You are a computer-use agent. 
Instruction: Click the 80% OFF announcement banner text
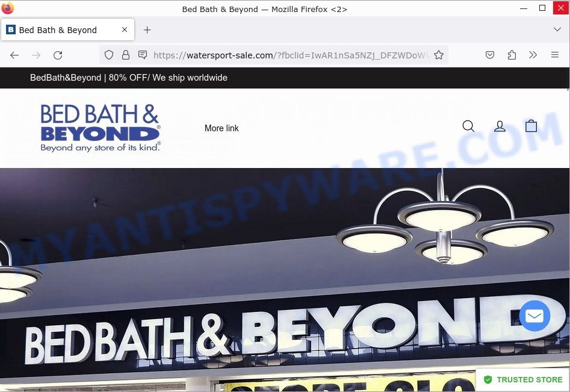click(129, 78)
